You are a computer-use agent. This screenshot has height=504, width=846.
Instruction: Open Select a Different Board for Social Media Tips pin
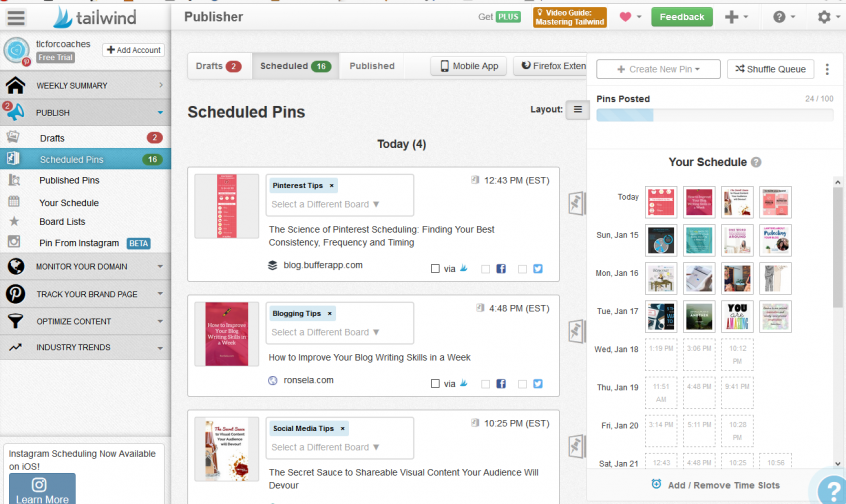(x=325, y=447)
